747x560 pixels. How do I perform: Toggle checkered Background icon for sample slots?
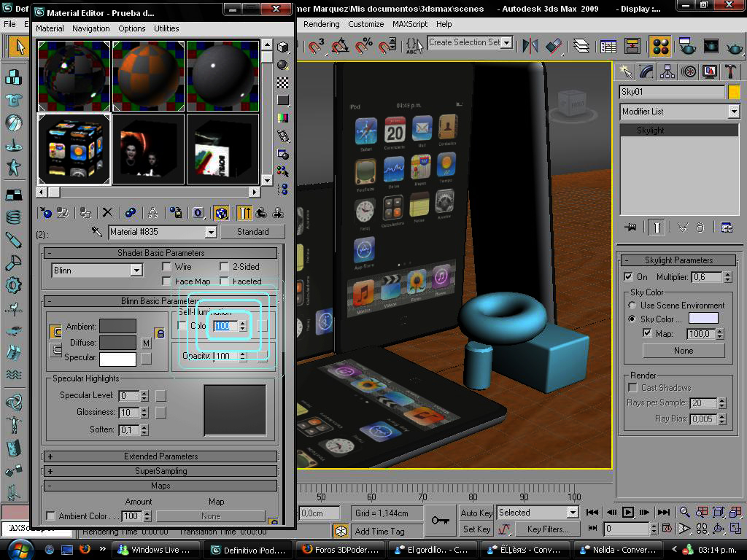283,83
